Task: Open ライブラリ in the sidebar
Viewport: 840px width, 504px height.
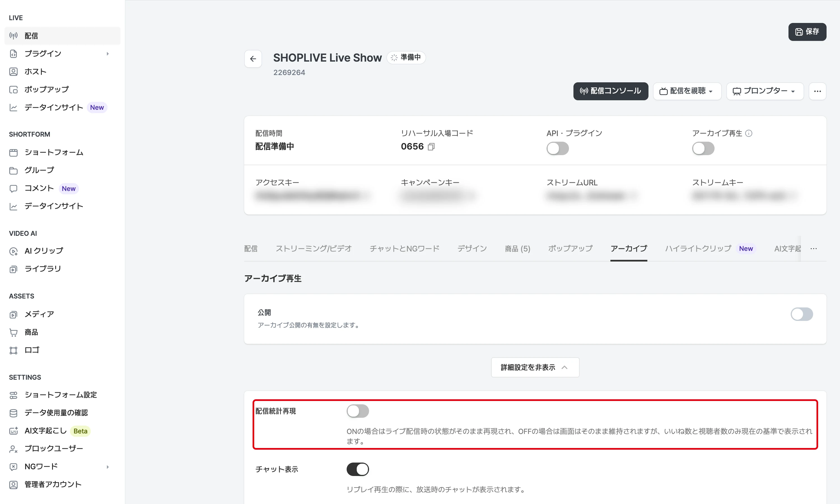Action: [62, 269]
